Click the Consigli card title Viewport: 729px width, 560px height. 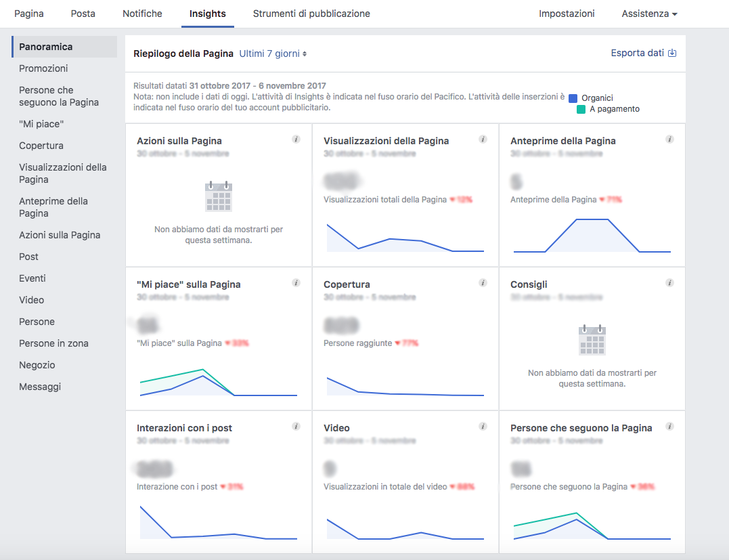[529, 284]
